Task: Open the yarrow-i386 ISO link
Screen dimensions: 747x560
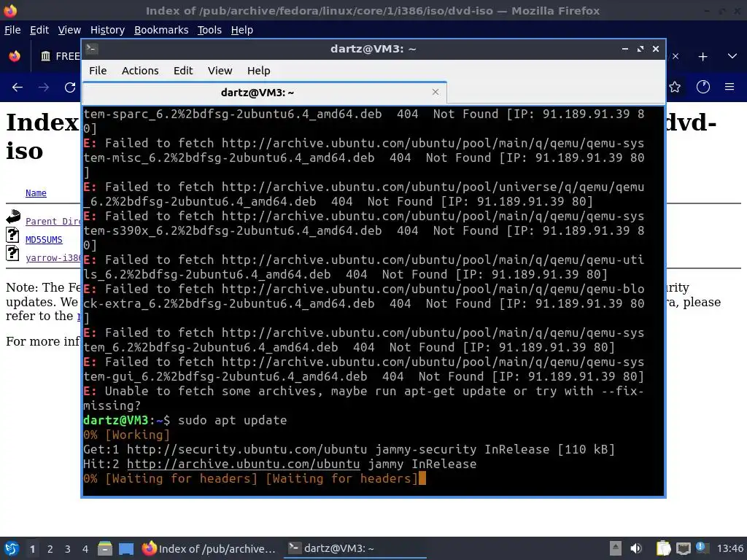Action: coord(53,257)
